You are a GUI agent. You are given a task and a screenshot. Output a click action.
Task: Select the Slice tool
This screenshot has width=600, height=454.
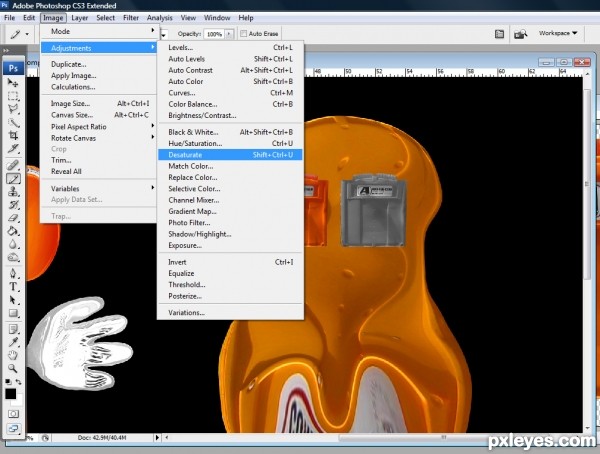click(x=13, y=149)
